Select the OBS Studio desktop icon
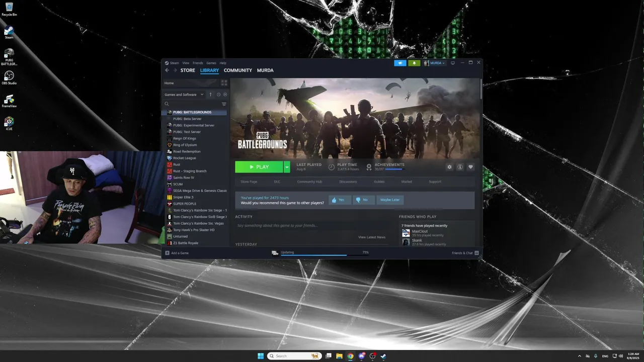Screen dimensions: 644x362 9,77
